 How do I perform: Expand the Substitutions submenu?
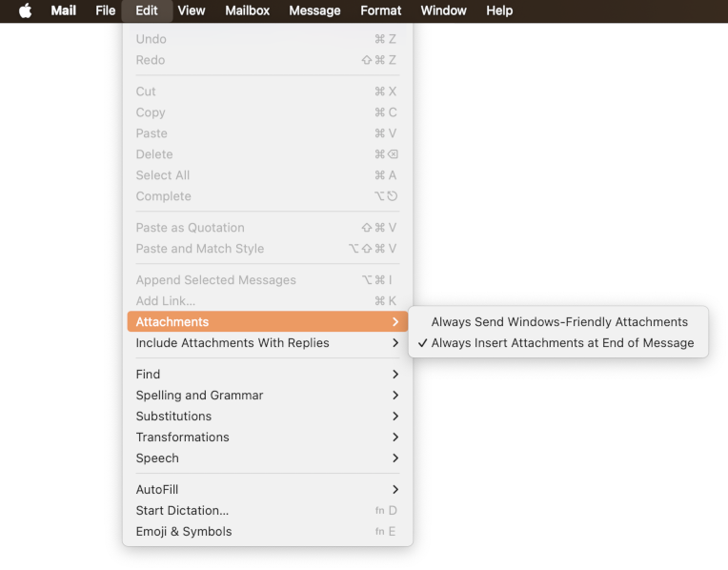(x=268, y=416)
